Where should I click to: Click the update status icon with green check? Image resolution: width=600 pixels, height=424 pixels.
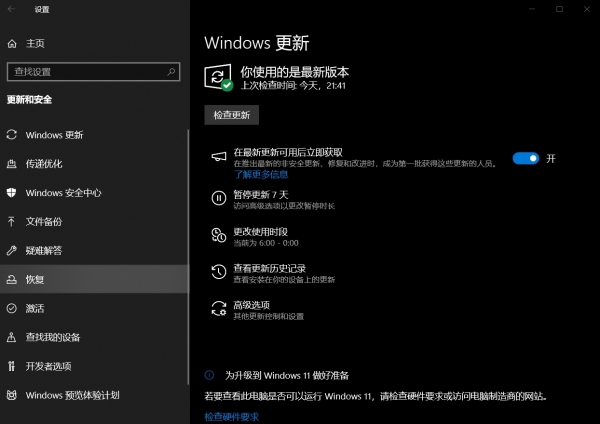point(218,77)
